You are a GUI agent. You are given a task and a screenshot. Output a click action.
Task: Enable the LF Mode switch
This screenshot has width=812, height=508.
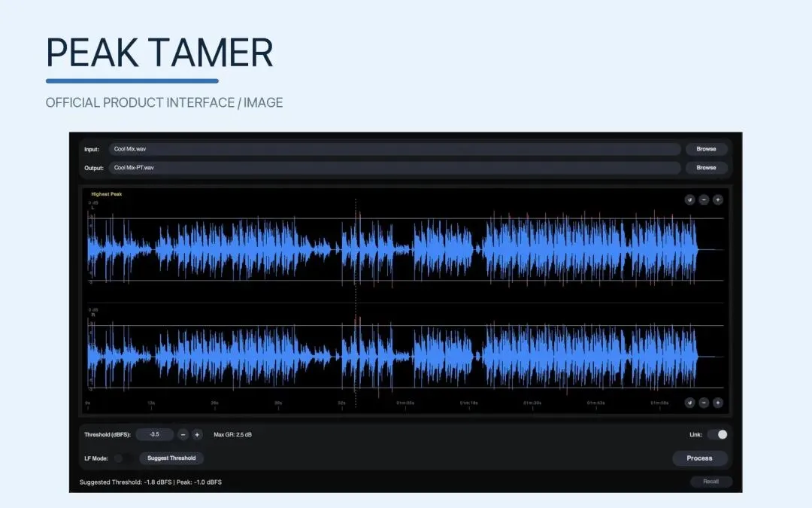(123, 458)
